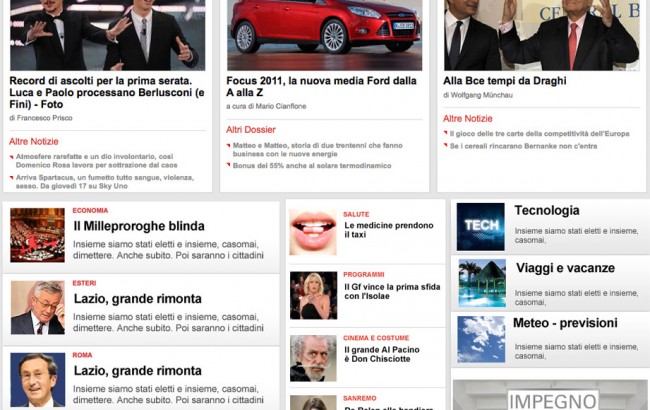The width and height of the screenshot is (650, 410).
Task: Open Le medicine prendono il taxi
Action: pyautogui.click(x=388, y=230)
